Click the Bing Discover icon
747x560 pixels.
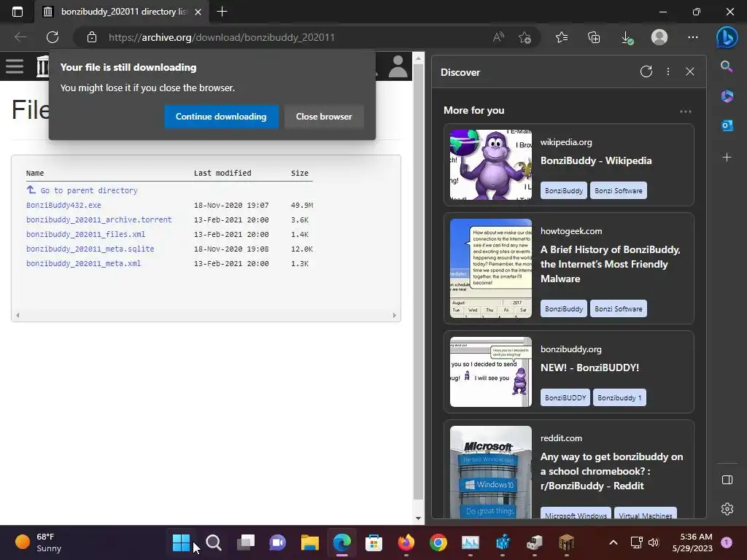point(727,37)
